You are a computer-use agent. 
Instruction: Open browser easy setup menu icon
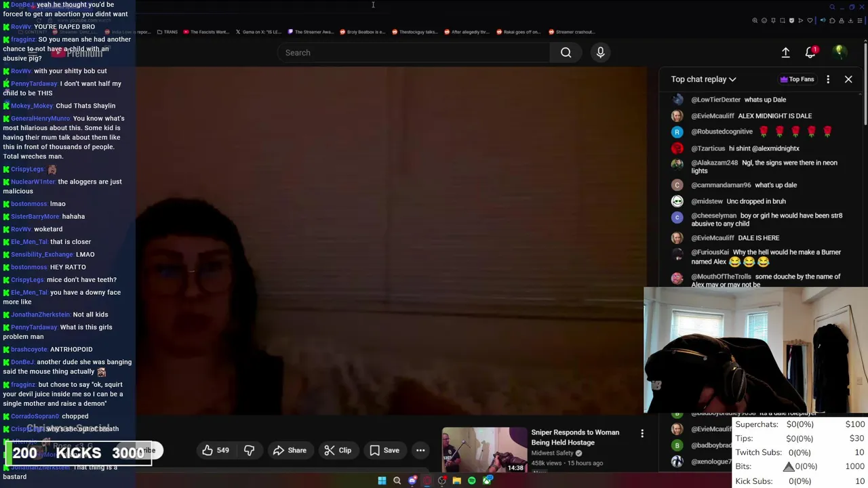pyautogui.click(x=860, y=20)
